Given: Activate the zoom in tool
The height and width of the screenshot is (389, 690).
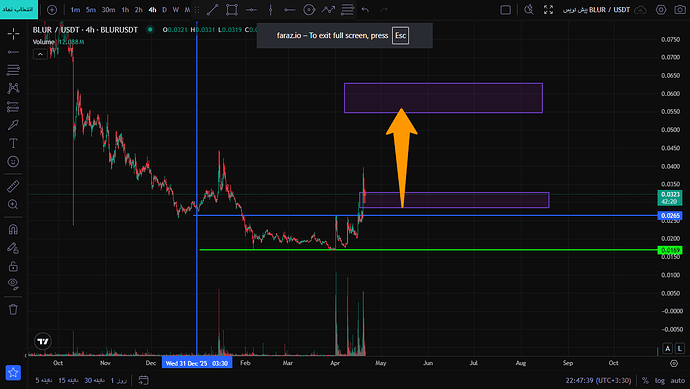Looking at the screenshot, I should (x=13, y=205).
